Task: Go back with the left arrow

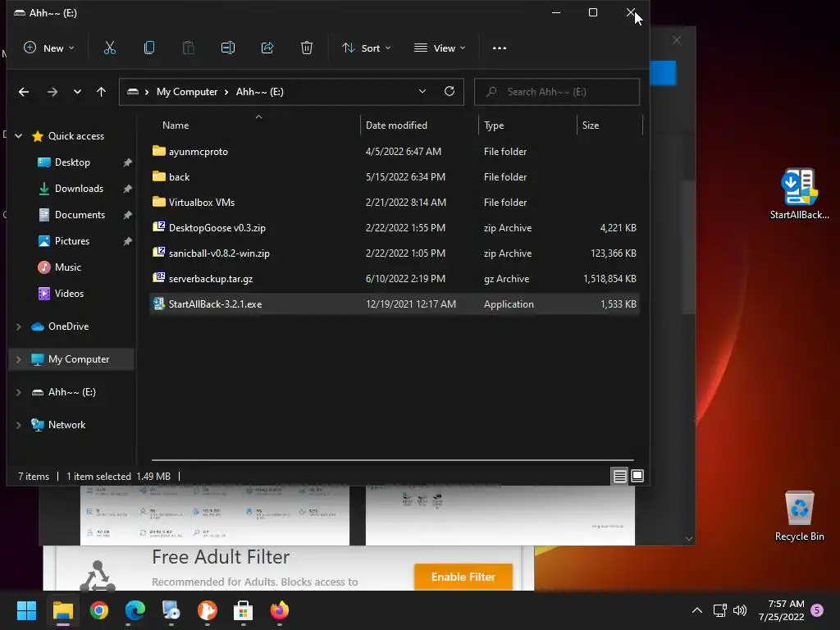Action: coord(24,92)
